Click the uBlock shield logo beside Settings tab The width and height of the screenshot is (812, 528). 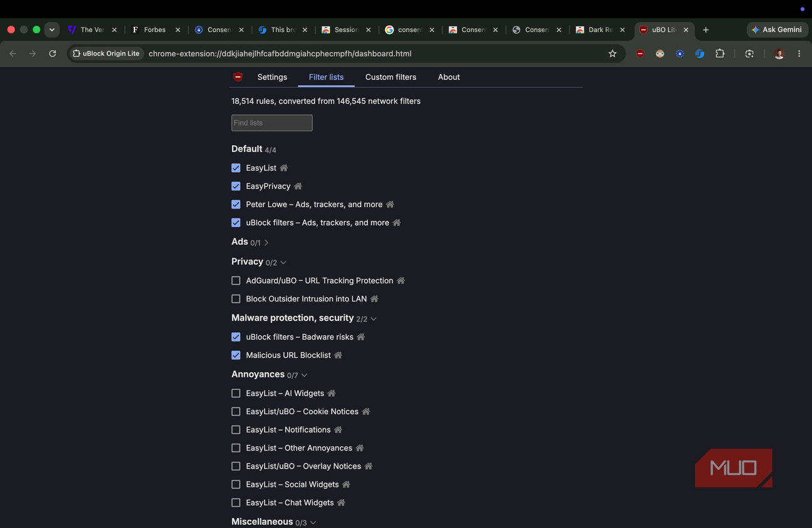point(238,77)
